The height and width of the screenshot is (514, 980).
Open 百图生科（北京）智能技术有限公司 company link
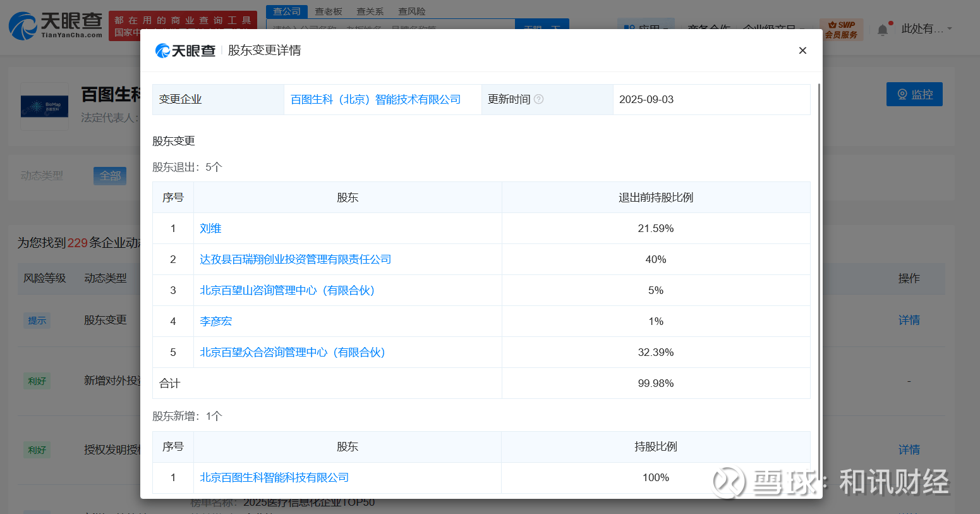pyautogui.click(x=375, y=99)
